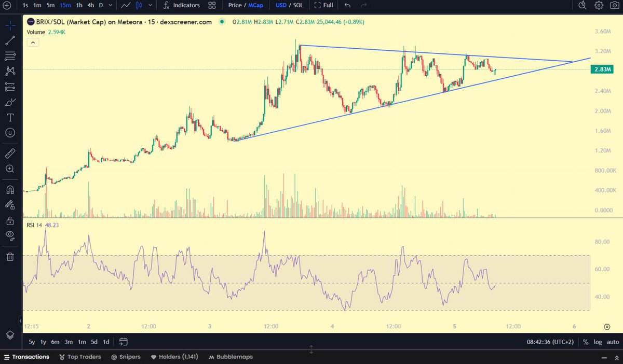Click the 2.83M current price label

tap(602, 69)
